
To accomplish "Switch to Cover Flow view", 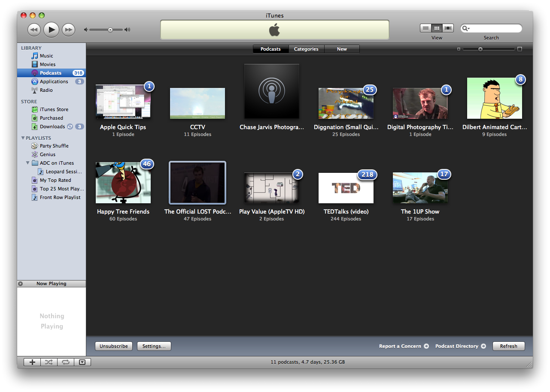I will click(448, 28).
